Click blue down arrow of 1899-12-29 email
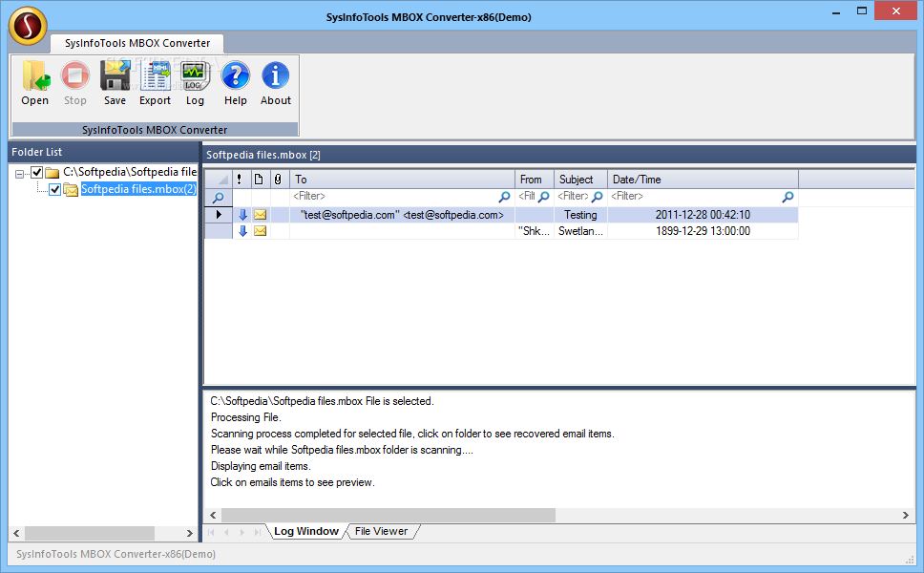924x573 pixels. pos(242,231)
